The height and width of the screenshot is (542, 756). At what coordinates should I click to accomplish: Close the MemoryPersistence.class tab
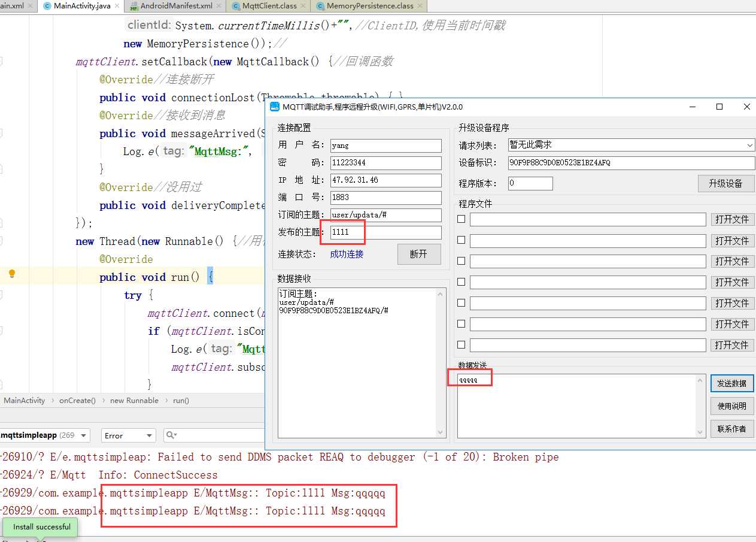[x=420, y=6]
